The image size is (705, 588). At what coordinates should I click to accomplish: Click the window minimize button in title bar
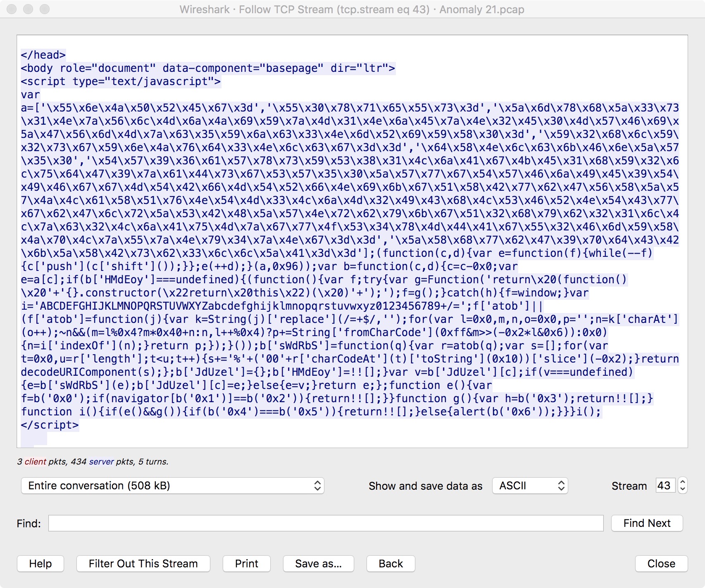(x=28, y=9)
